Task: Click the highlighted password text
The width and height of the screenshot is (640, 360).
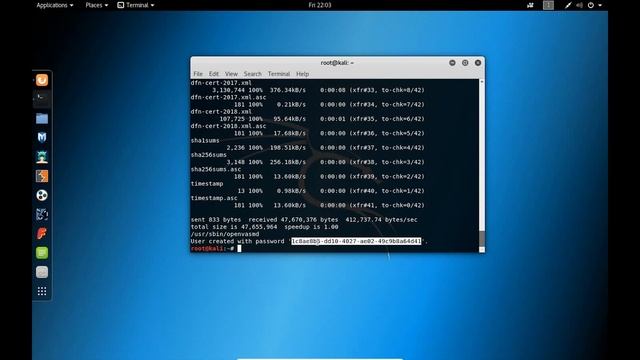Action: 356,241
